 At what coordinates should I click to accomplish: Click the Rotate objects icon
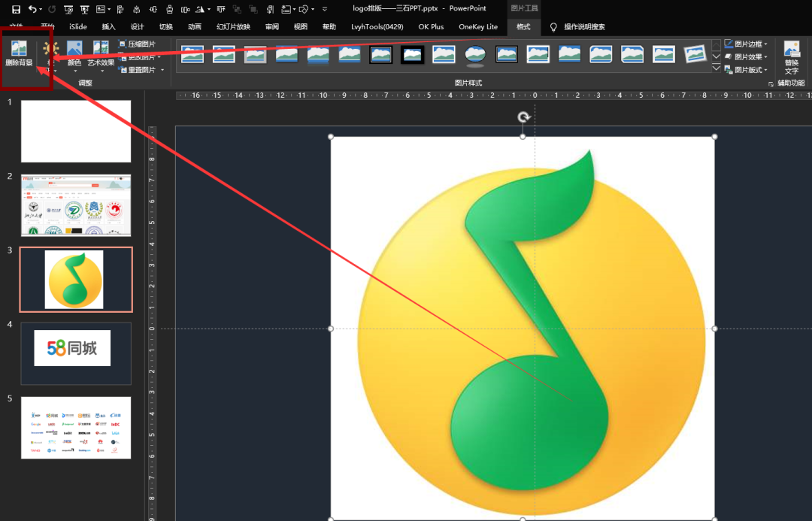point(200,9)
